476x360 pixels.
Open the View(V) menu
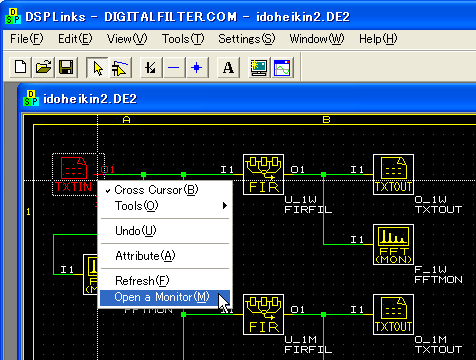click(x=127, y=39)
